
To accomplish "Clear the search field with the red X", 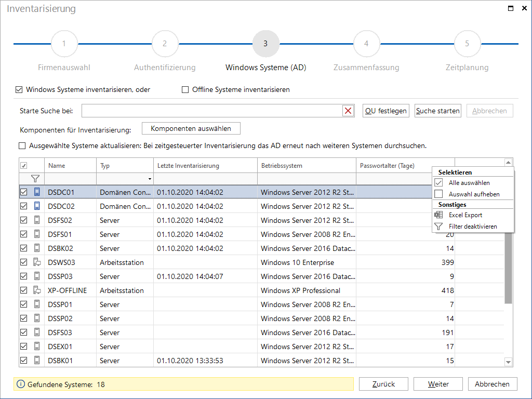I will [348, 111].
